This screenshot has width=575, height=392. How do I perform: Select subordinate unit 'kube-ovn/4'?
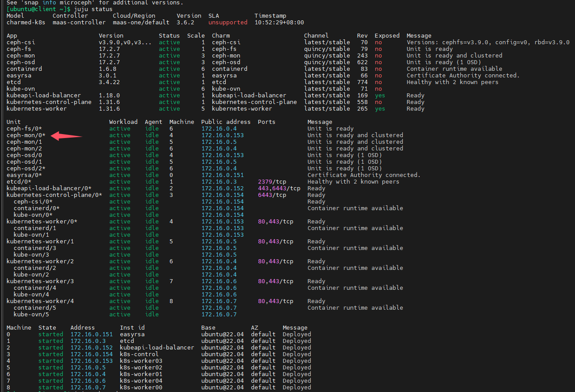pyautogui.click(x=31, y=295)
